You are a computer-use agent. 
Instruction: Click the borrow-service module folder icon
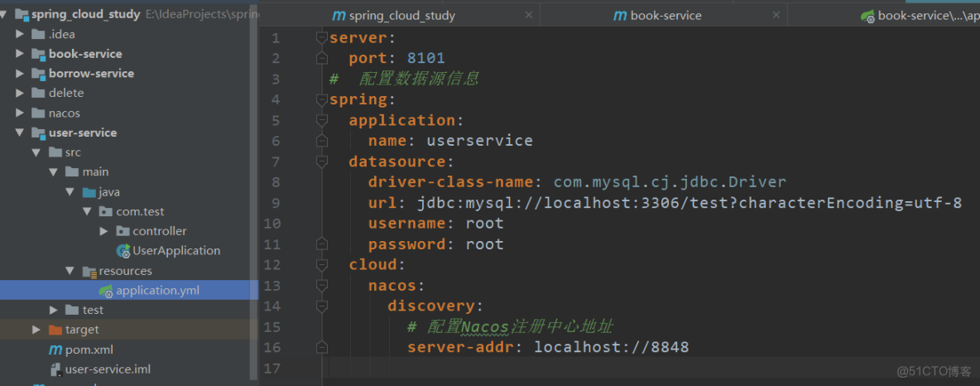pos(38,73)
